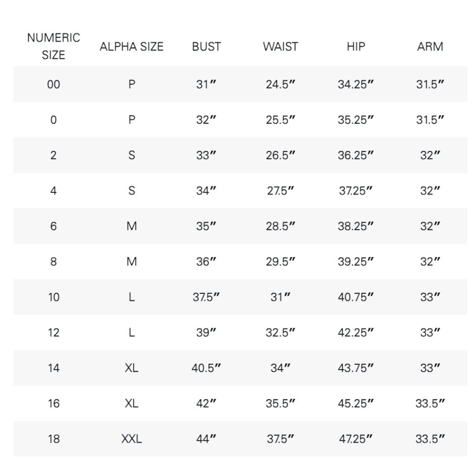The width and height of the screenshot is (476, 476).
Task: Click the XXL alpha size cell
Action: point(131,439)
